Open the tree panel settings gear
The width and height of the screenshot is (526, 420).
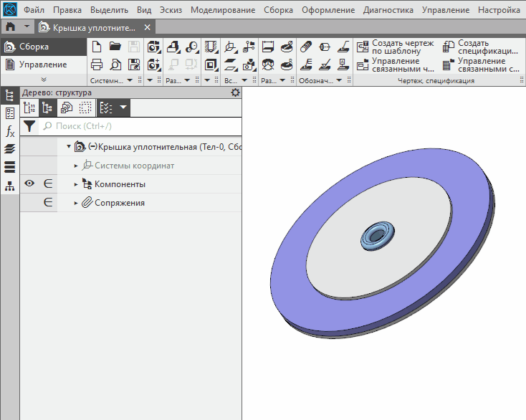point(235,93)
